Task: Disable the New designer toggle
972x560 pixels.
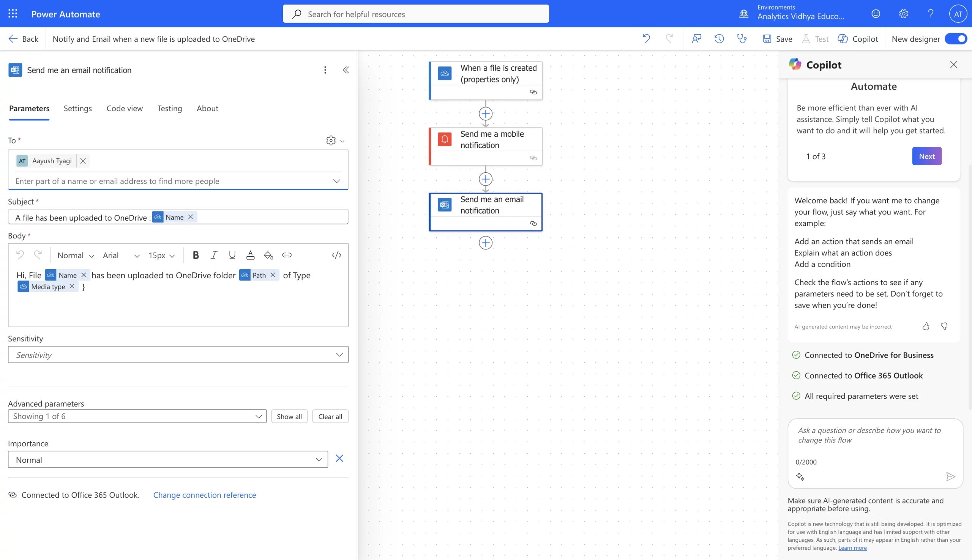Action: 955,38
